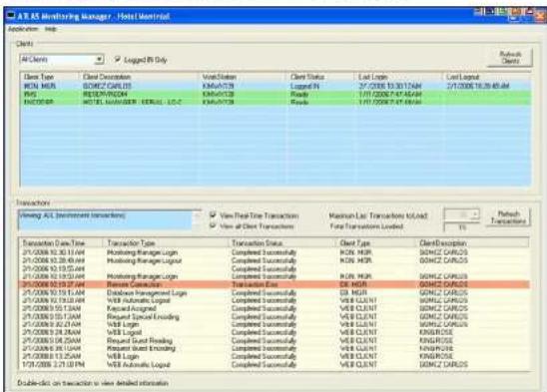This screenshot has height=392, width=547.
Task: Click the Last Login column header
Action: [398, 77]
